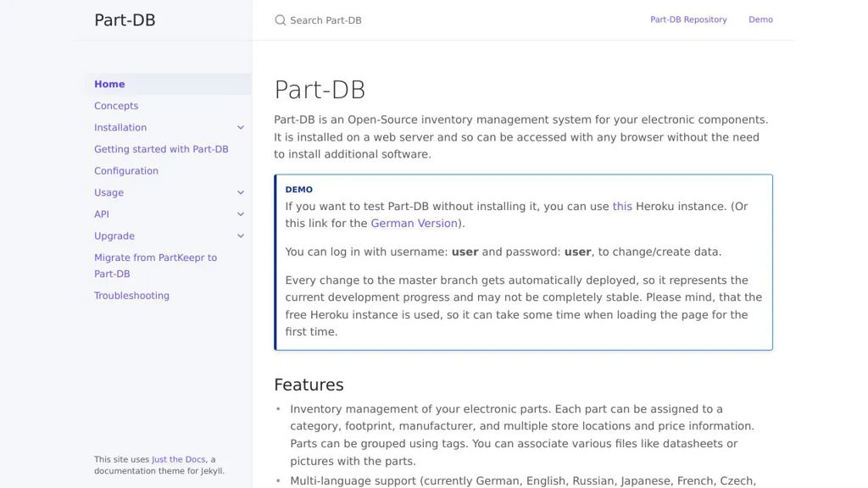Screen dimensions: 868x488
Task: Go to the Troubleshooting page
Action: 131,296
